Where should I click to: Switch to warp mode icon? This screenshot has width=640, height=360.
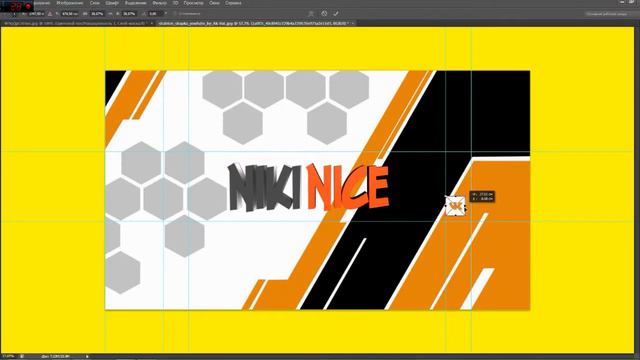(311, 13)
